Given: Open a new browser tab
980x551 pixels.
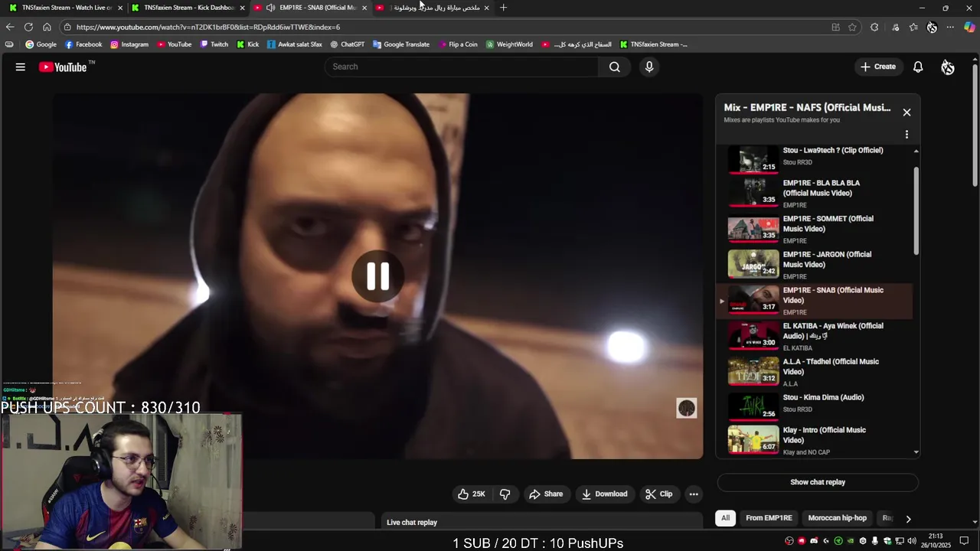Looking at the screenshot, I should 503,8.
